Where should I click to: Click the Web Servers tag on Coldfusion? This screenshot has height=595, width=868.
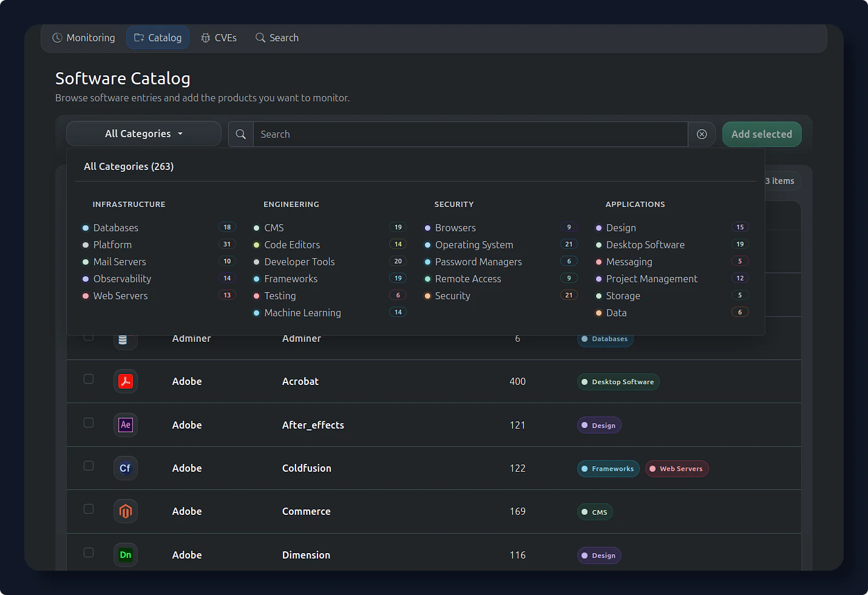pos(677,469)
